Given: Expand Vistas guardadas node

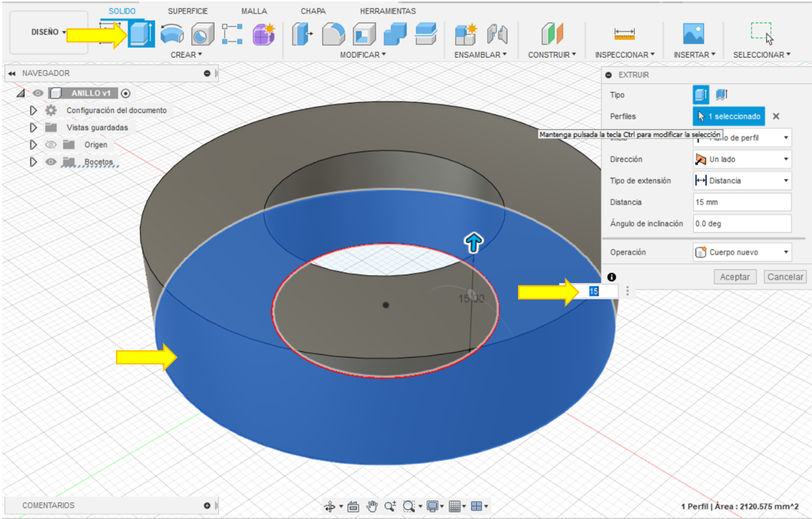Looking at the screenshot, I should (33, 128).
